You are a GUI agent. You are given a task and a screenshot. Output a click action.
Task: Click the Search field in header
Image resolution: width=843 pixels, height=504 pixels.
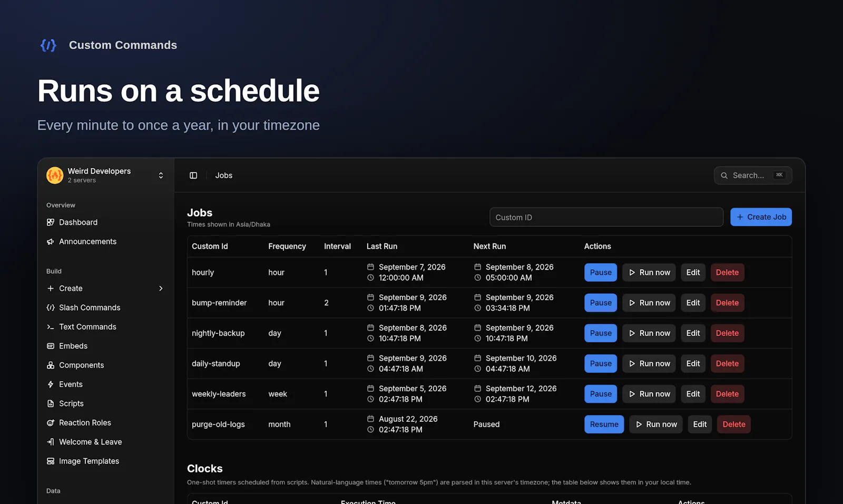[753, 175]
